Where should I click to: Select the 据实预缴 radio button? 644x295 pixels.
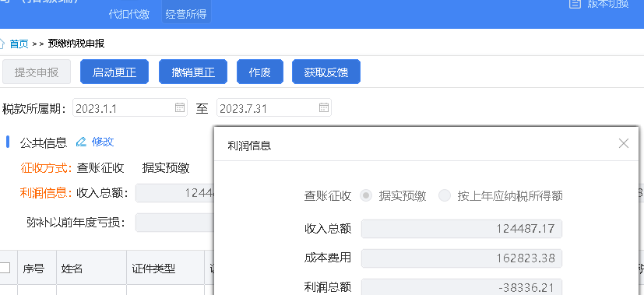(x=365, y=195)
